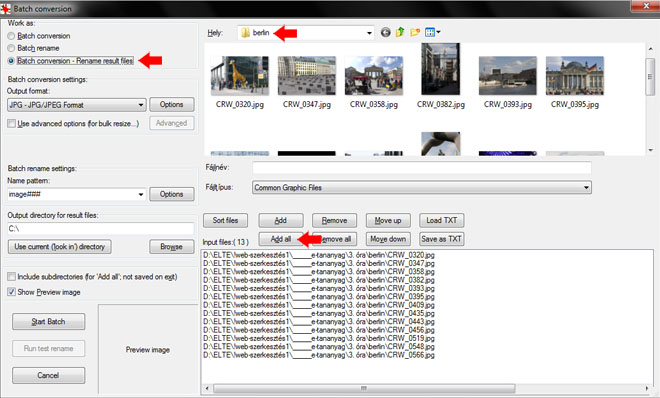Select the CRW_0320.jpg giraffe thumbnail
The height and width of the screenshot is (398, 660).
[240, 76]
